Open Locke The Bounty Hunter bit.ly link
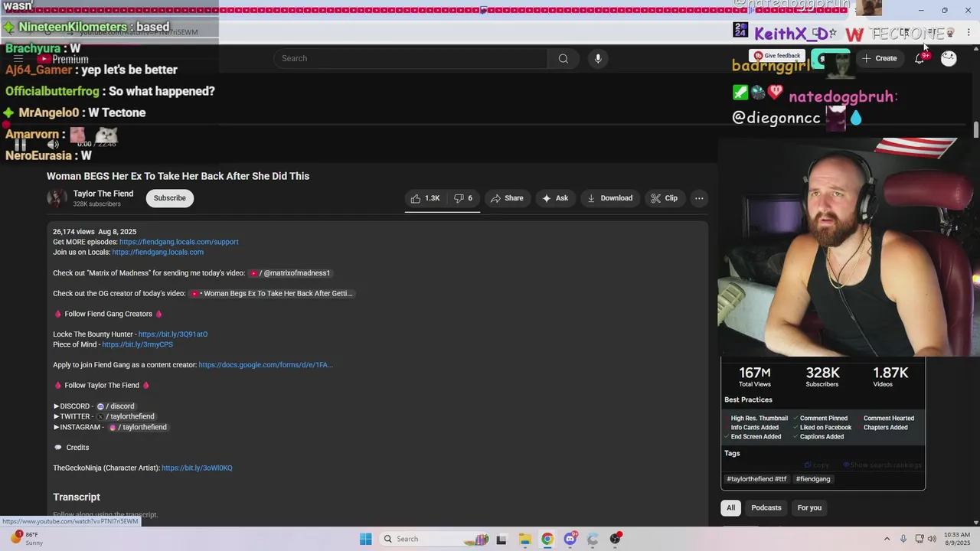 click(x=173, y=334)
